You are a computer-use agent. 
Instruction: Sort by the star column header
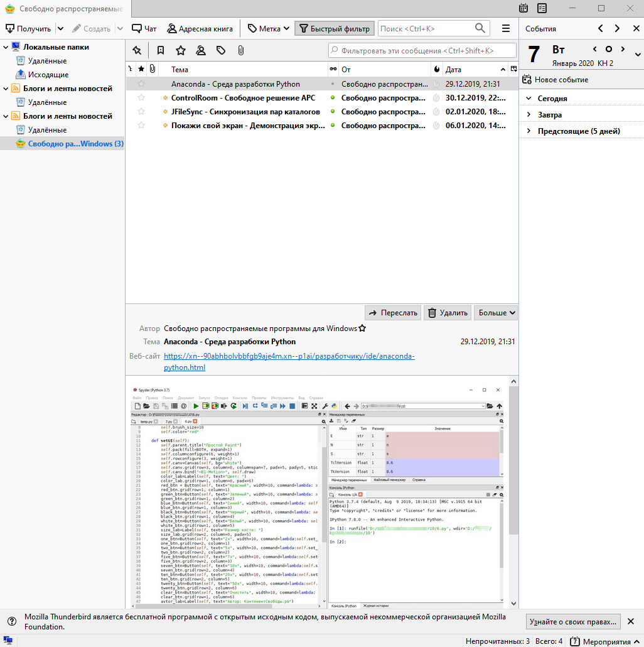pyautogui.click(x=141, y=69)
